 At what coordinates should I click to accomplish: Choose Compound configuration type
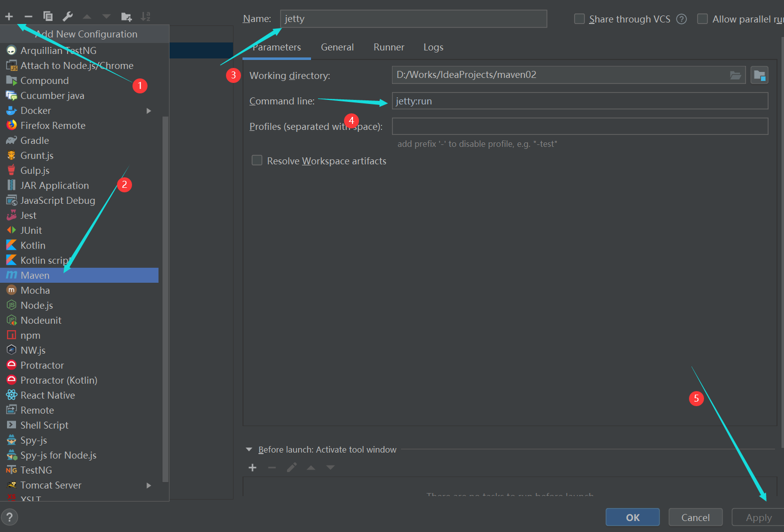[80, 80]
